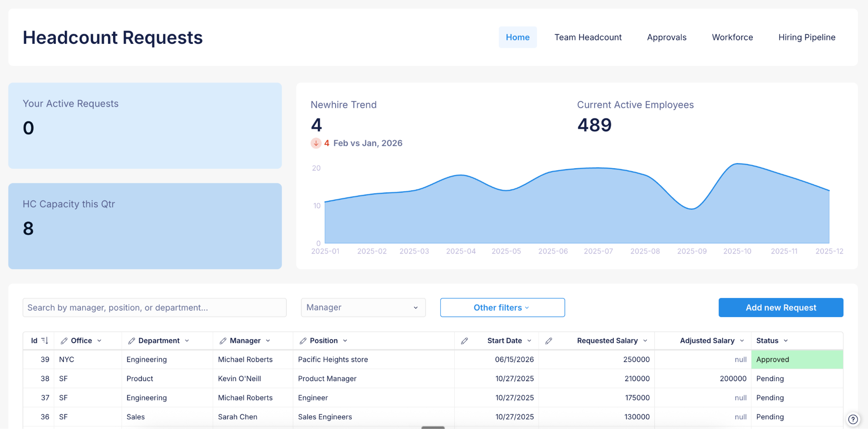Click 'Product Manager' position cell
Screen dimensions: 868x429
point(373,378)
